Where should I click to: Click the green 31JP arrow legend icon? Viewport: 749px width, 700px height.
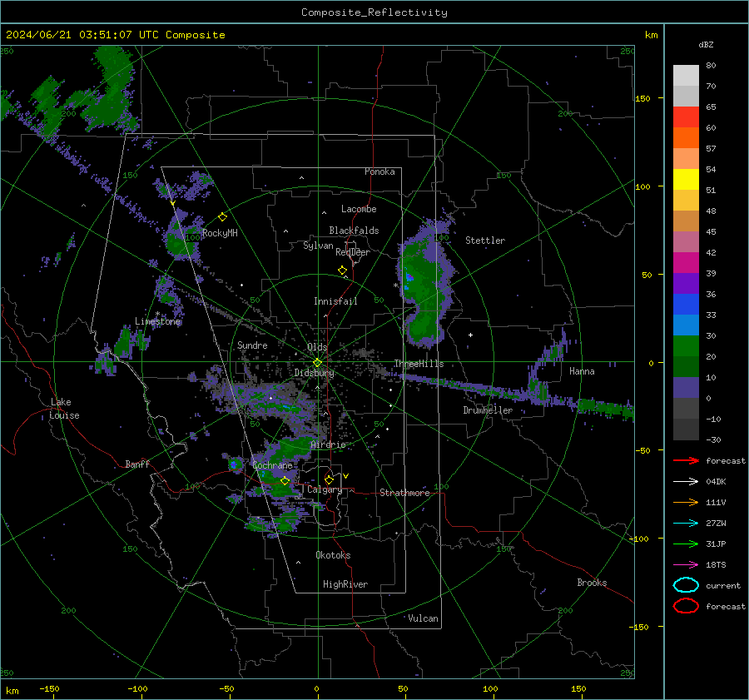[x=686, y=544]
